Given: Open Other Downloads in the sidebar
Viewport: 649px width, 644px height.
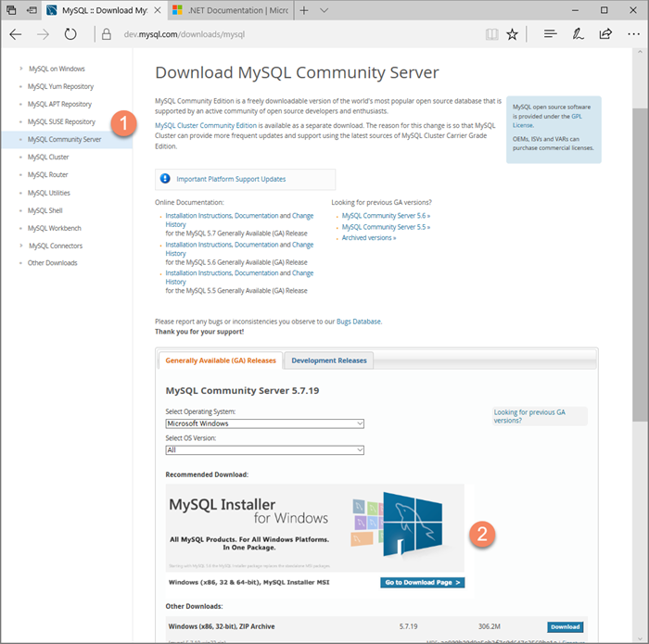Looking at the screenshot, I should [x=52, y=262].
